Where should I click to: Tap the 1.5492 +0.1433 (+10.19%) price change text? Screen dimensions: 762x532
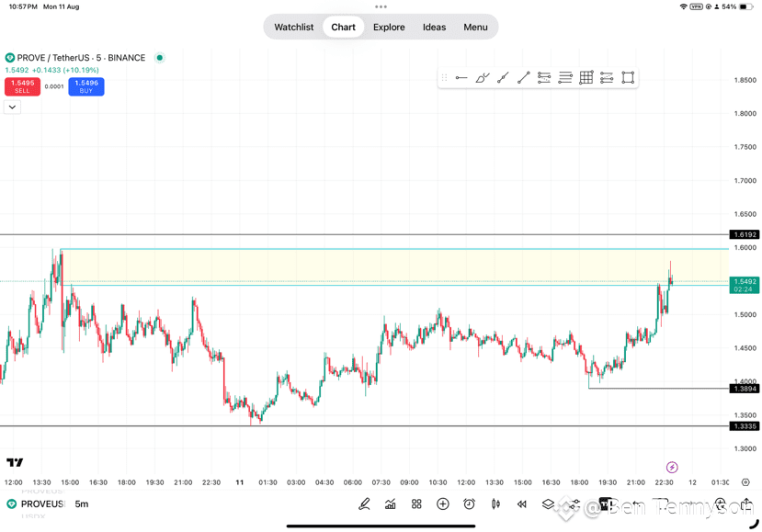(52, 70)
